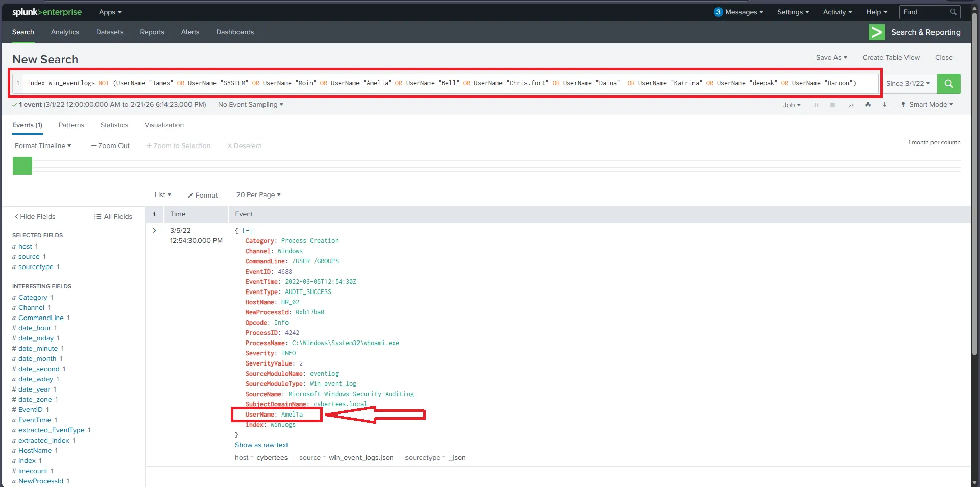Hide the fields sidebar
Viewport: 980px width, 487px height.
pyautogui.click(x=34, y=216)
